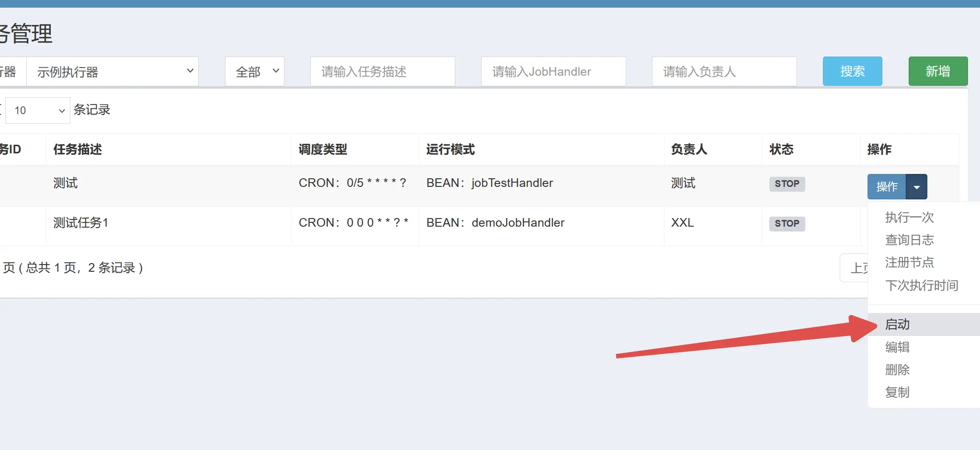Click the 条记录 label beside page size
The image size is (980, 450).
[x=92, y=110]
